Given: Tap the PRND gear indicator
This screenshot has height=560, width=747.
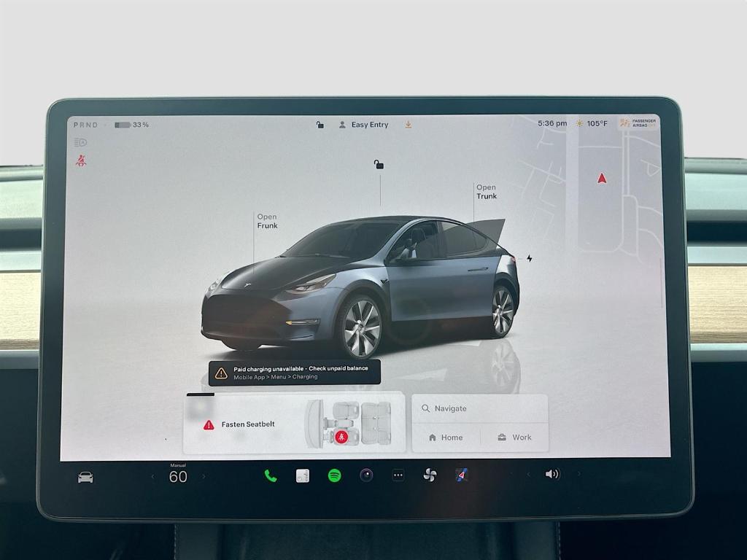Looking at the screenshot, I should tap(86, 125).
